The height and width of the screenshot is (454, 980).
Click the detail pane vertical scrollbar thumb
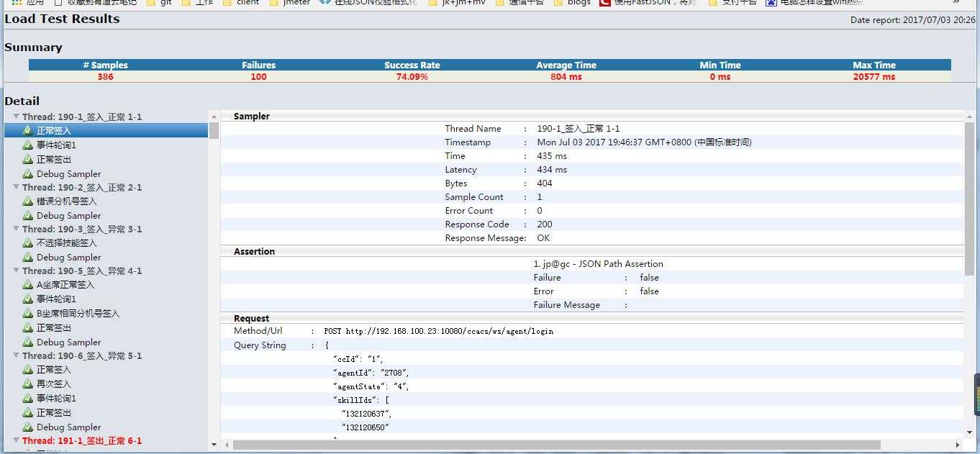click(969, 198)
